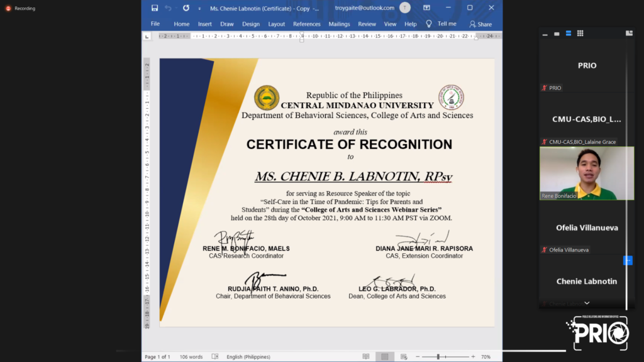Click the troygaite account avatar circle
The width and height of the screenshot is (644, 362).
405,8
